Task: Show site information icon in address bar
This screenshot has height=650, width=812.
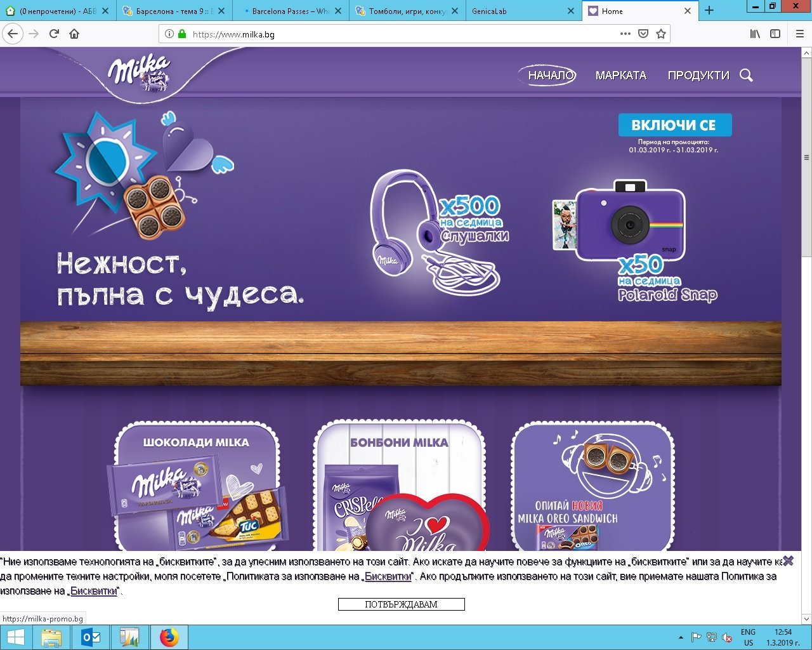Action: pyautogui.click(x=169, y=34)
